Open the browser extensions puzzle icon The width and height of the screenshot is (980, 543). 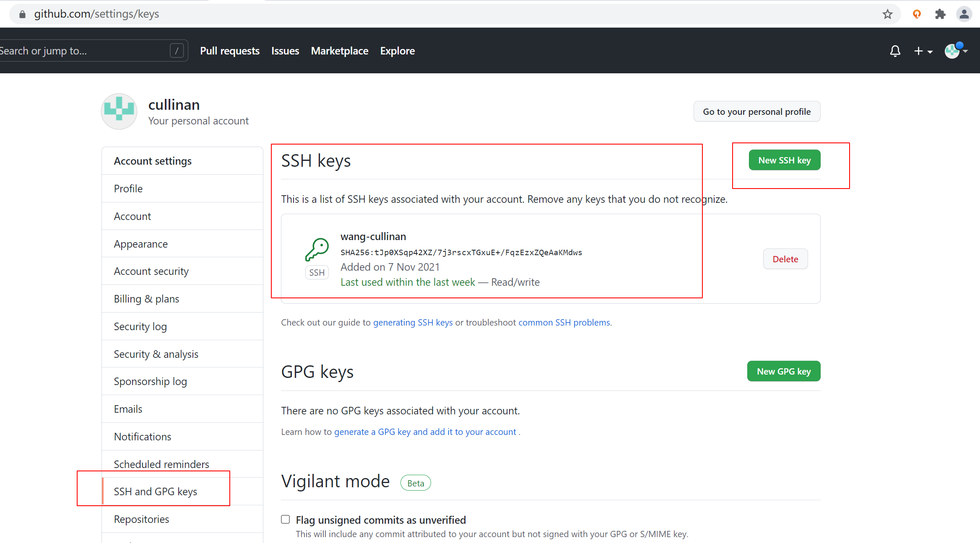(x=940, y=14)
